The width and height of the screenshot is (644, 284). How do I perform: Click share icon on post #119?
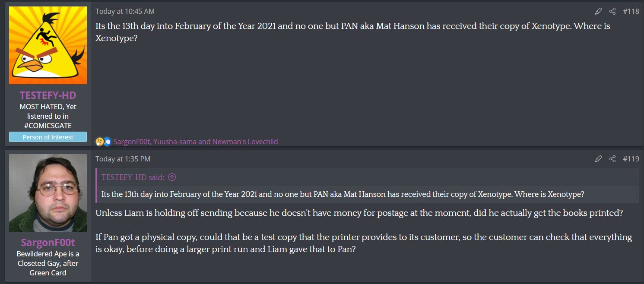(x=612, y=159)
